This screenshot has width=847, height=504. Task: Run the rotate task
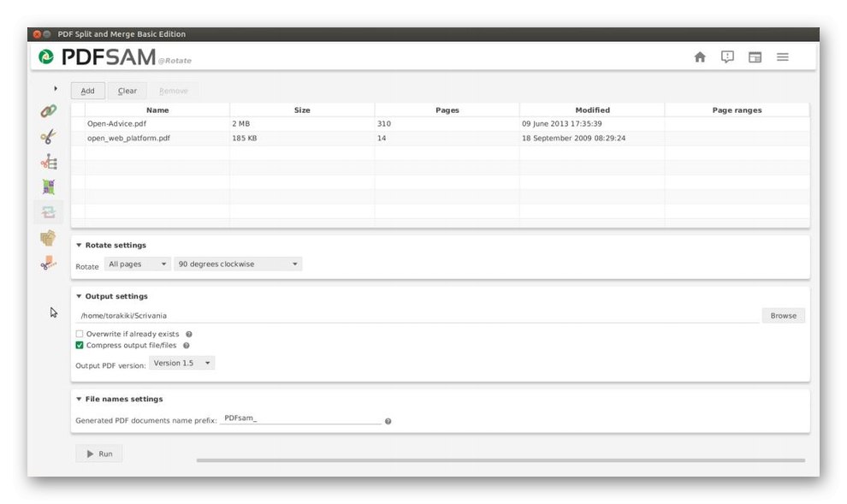(99, 454)
